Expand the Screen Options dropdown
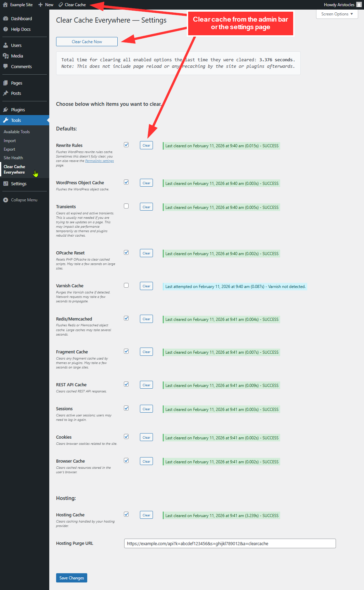The width and height of the screenshot is (364, 590). 337,14
